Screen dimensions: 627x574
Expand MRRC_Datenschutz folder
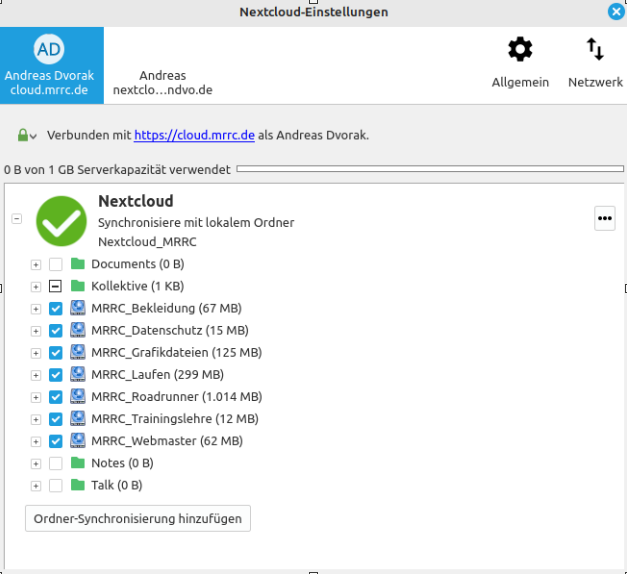point(36,331)
